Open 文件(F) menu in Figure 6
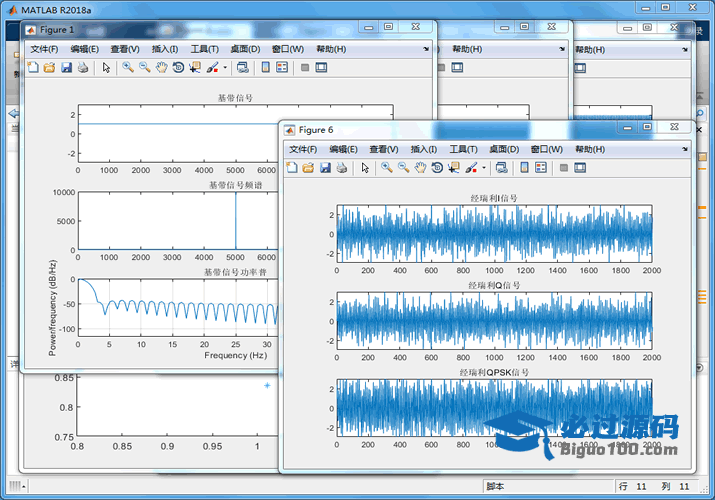This screenshot has height=500, width=715. tap(303, 149)
